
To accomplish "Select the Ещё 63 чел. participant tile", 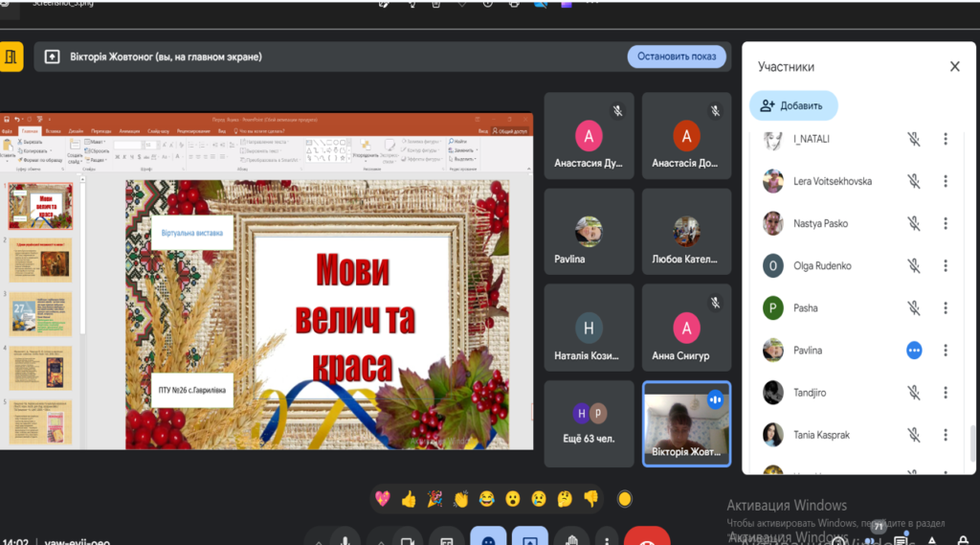I will pos(589,423).
